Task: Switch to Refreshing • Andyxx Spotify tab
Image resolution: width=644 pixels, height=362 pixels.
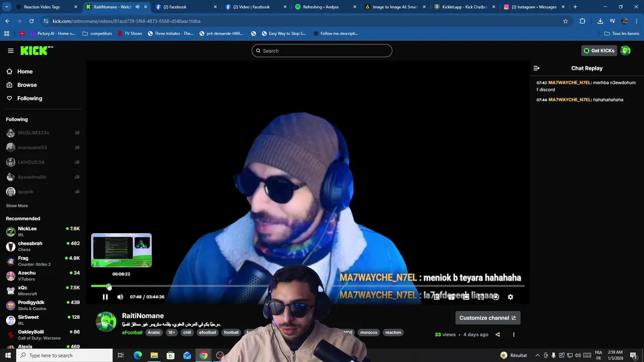Action: (325, 7)
